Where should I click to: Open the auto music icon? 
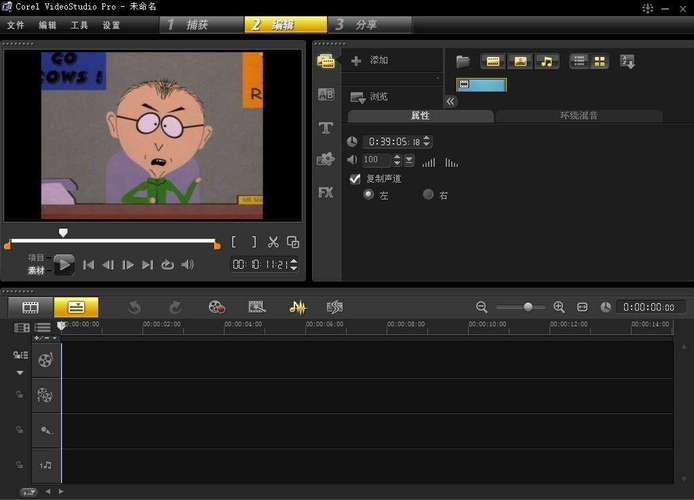tap(335, 307)
